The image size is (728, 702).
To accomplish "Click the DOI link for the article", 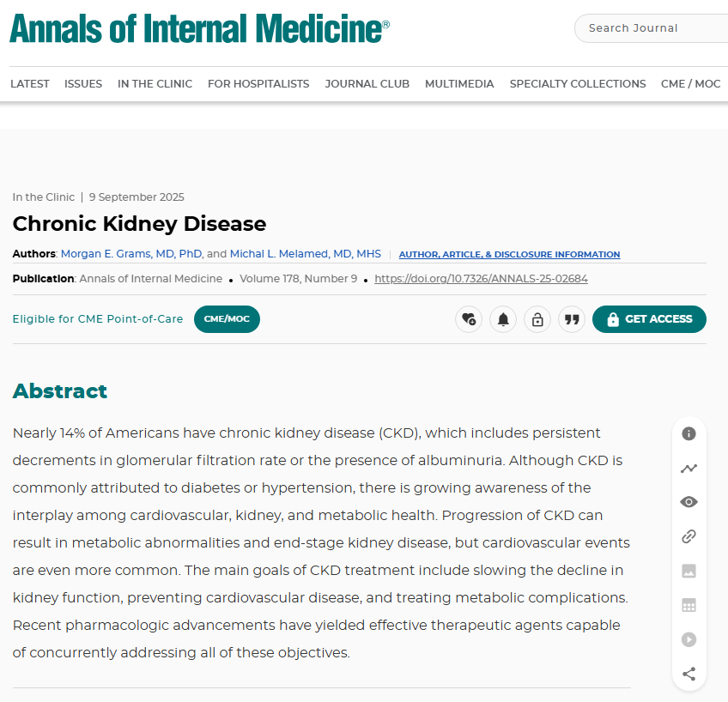I will 481,278.
